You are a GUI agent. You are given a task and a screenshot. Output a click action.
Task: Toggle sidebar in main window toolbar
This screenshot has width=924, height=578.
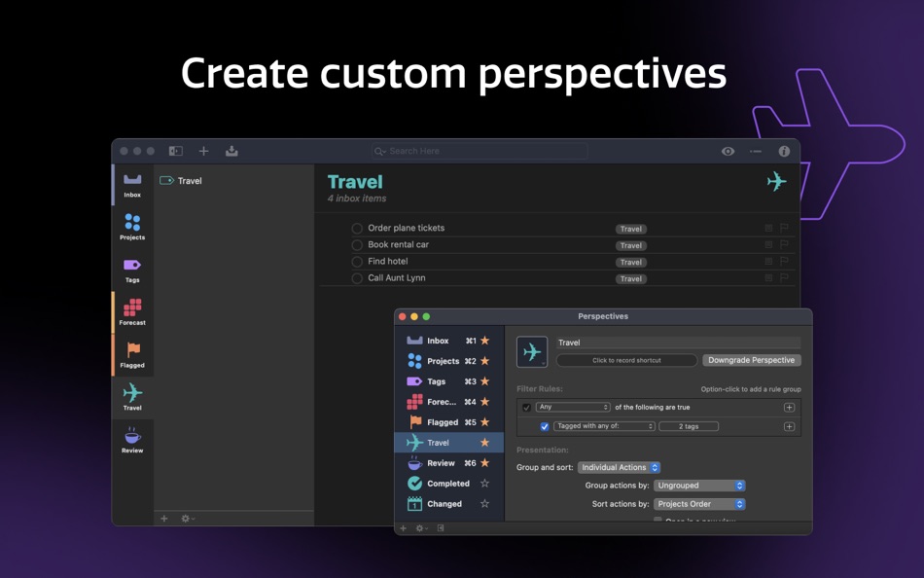(176, 151)
